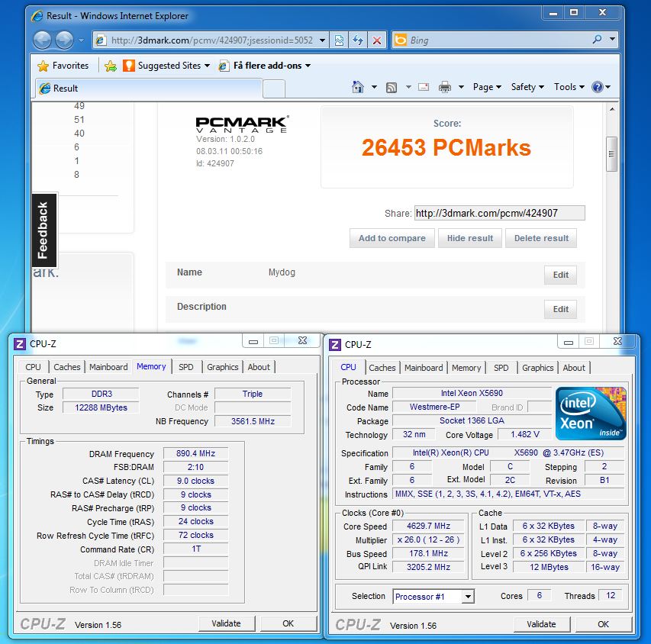Screen dimensions: 651x644
Task: Open Graphics tab in right CPU-Z window
Action: 537,368
